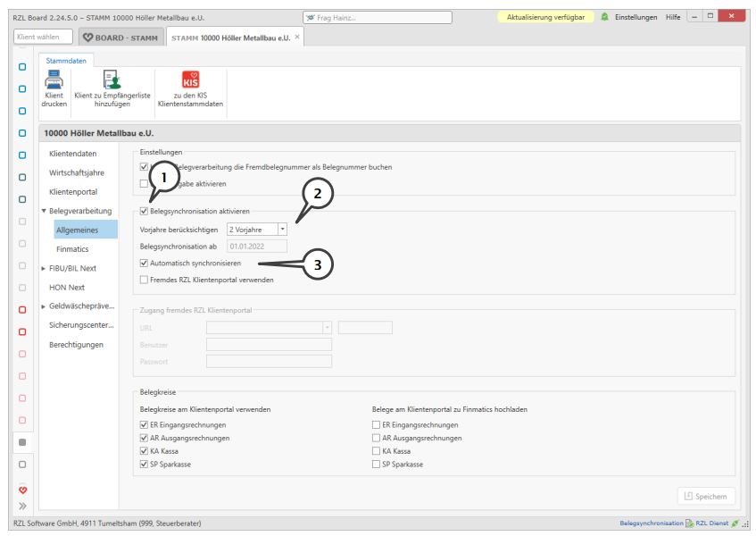
Task: Click Klient zu Empfängerliste hinzufügen icon
Action: [112, 80]
